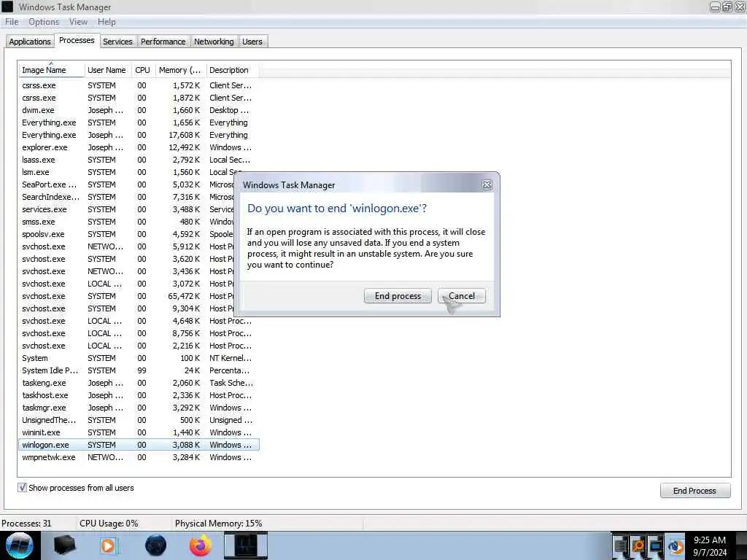Screen dimensions: 747x560
Task: Select the Everything.exe row owned by SYSTEM
Action: click(x=139, y=122)
